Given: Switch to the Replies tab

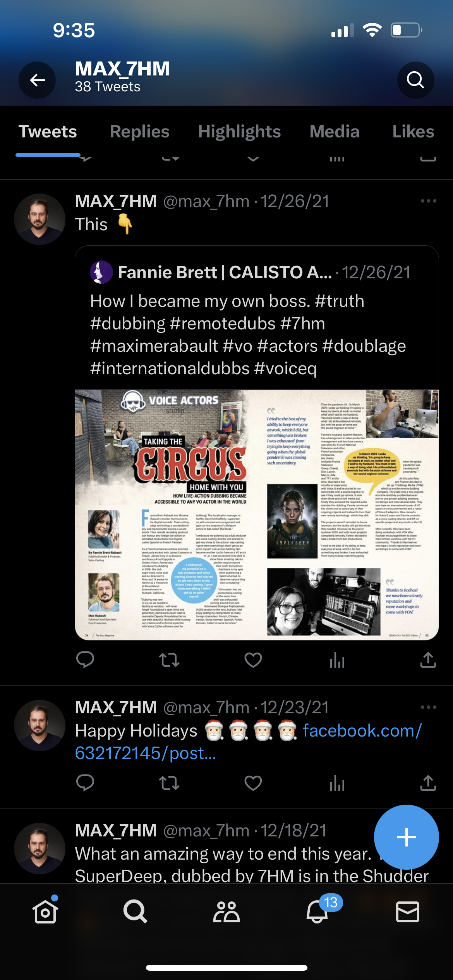Looking at the screenshot, I should (140, 132).
